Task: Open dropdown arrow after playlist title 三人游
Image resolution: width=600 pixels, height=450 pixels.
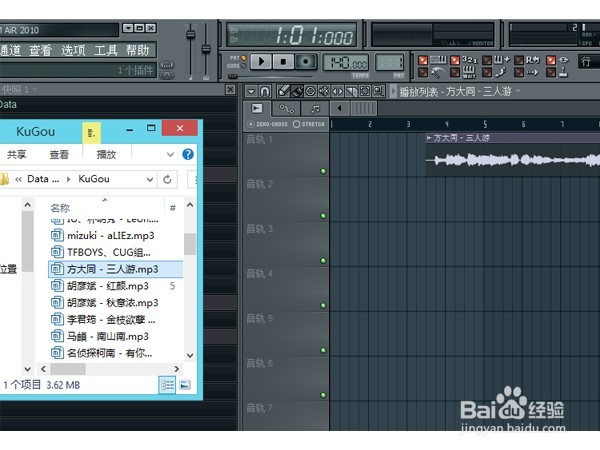Action: [518, 91]
